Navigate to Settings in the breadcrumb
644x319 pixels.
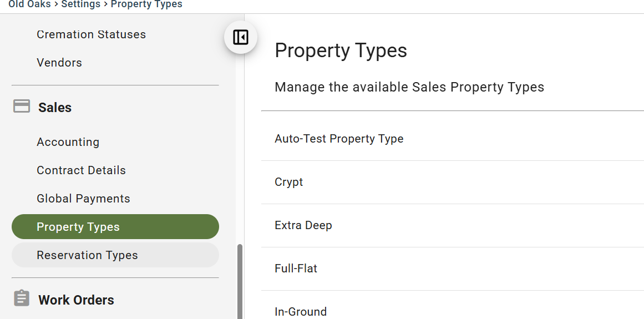pos(81,4)
